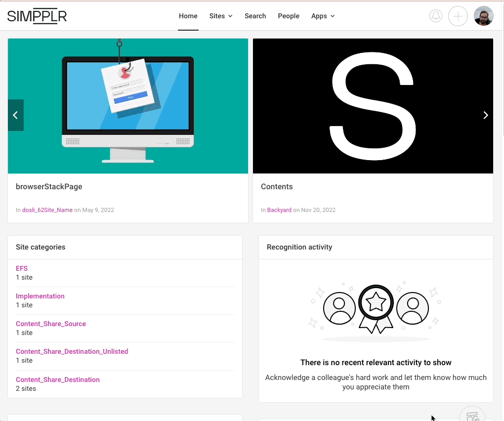Open the dosli_62Site_Name site link
Viewport: 504px width, 421px height.
(47, 210)
